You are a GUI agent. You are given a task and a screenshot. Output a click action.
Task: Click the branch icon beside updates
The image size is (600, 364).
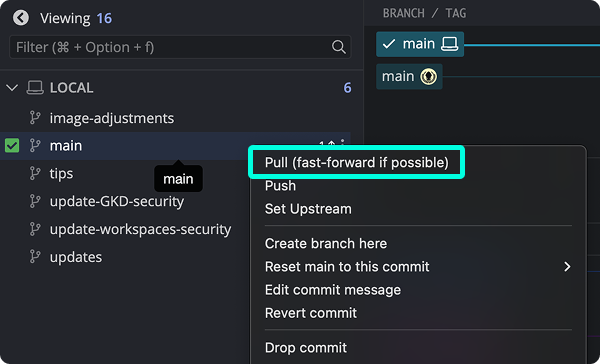[x=35, y=257]
